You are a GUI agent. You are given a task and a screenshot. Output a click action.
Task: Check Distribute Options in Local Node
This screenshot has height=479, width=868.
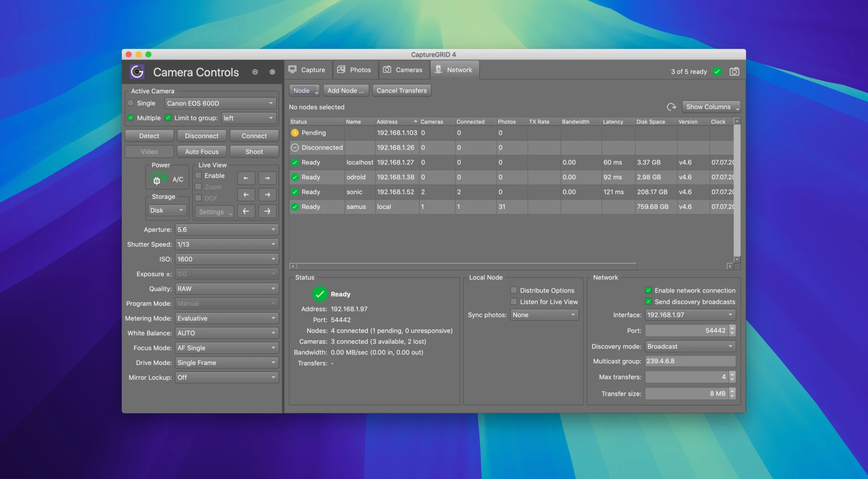(514, 290)
